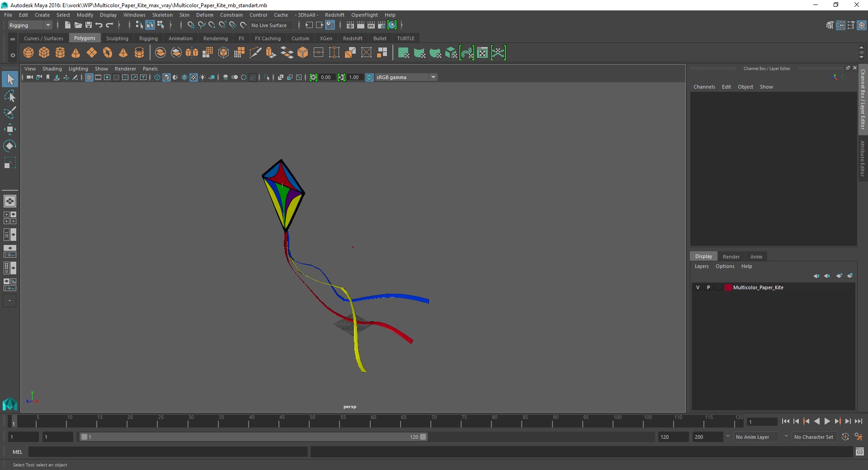The image size is (868, 470).
Task: Click the Open Scene folder icon
Action: click(x=78, y=25)
